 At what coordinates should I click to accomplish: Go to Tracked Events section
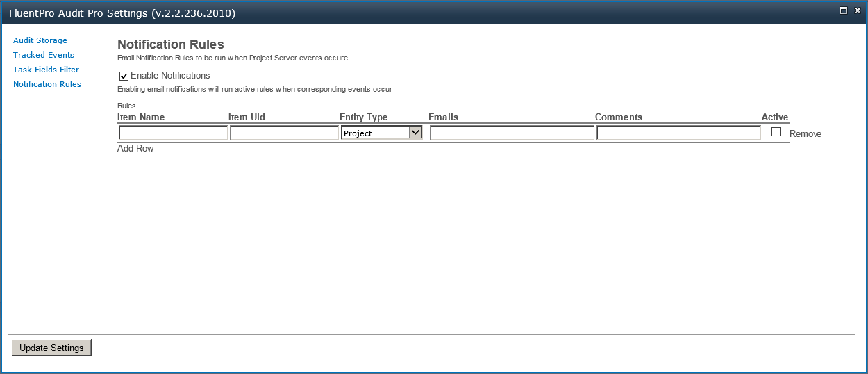(x=44, y=55)
